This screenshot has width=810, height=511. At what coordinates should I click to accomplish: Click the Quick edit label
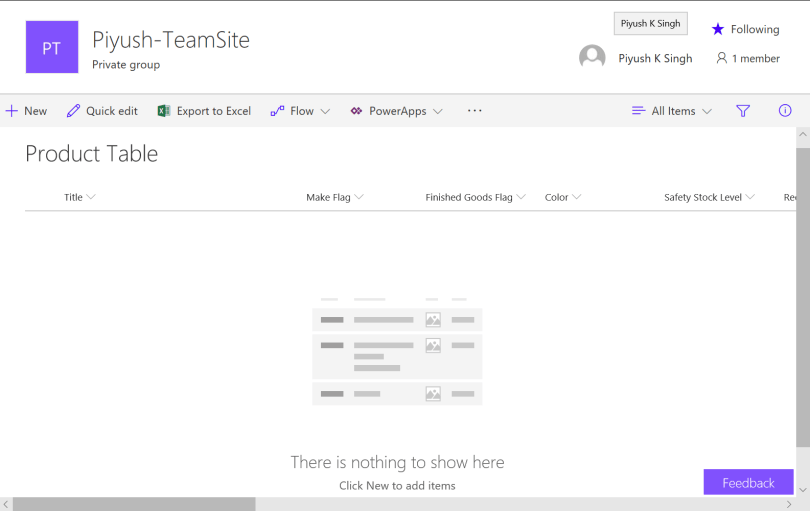[112, 111]
